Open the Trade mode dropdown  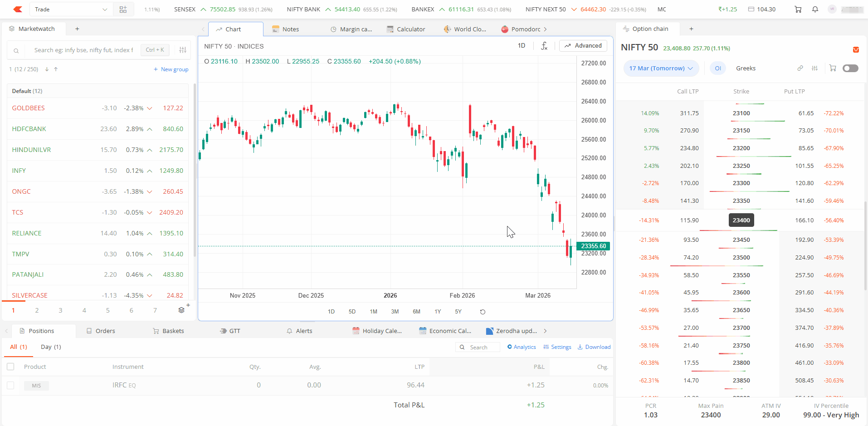click(71, 10)
